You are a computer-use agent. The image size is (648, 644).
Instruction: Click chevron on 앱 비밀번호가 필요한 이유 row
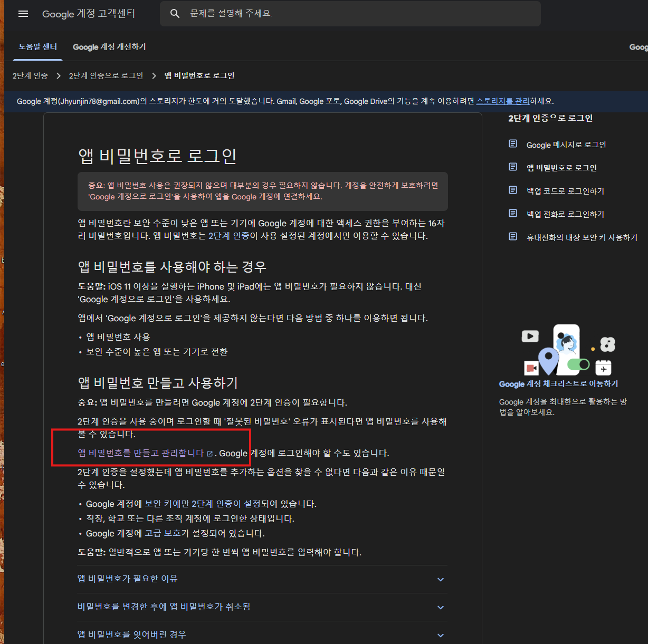[x=441, y=580]
